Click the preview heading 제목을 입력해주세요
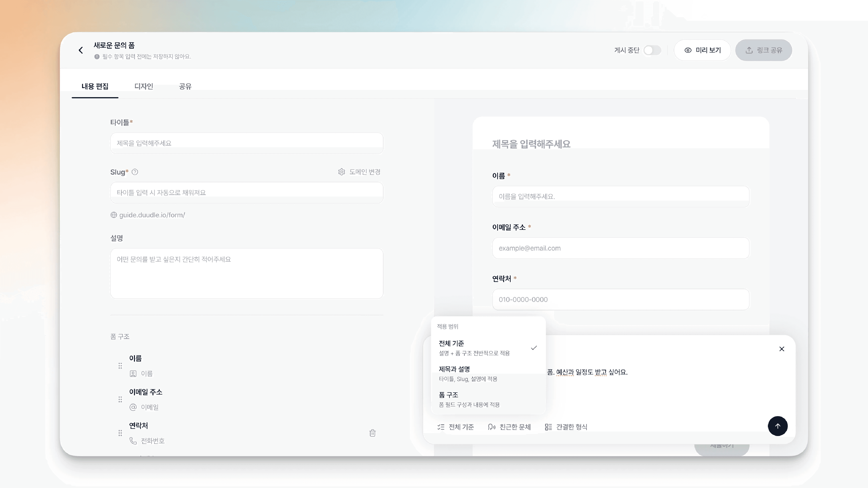This screenshot has width=868, height=488. (x=531, y=144)
